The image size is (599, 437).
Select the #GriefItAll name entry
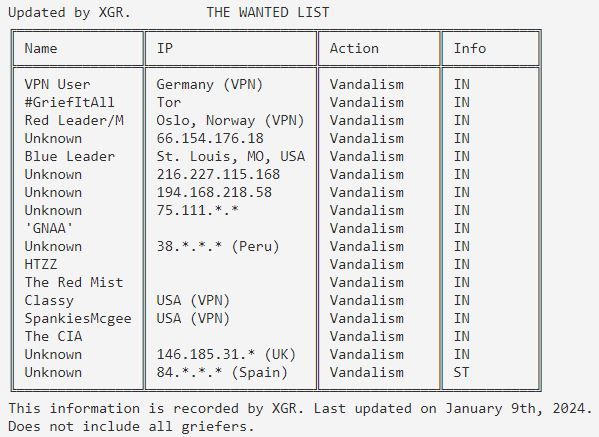69,102
